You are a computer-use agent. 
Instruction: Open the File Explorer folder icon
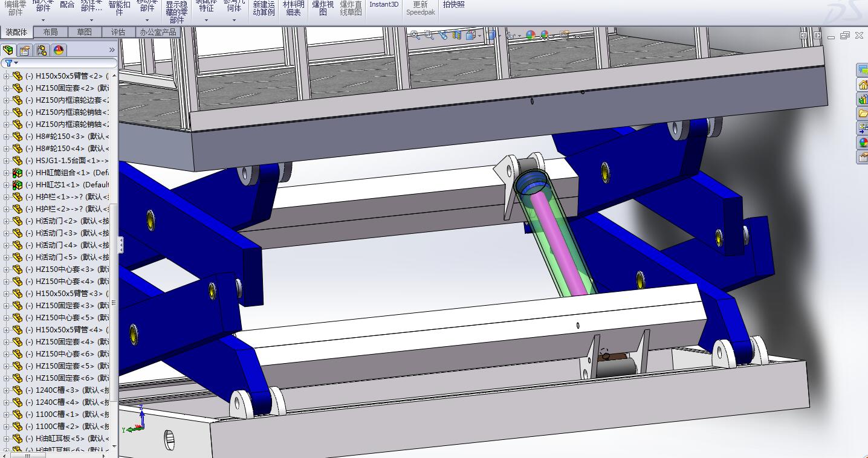863,114
